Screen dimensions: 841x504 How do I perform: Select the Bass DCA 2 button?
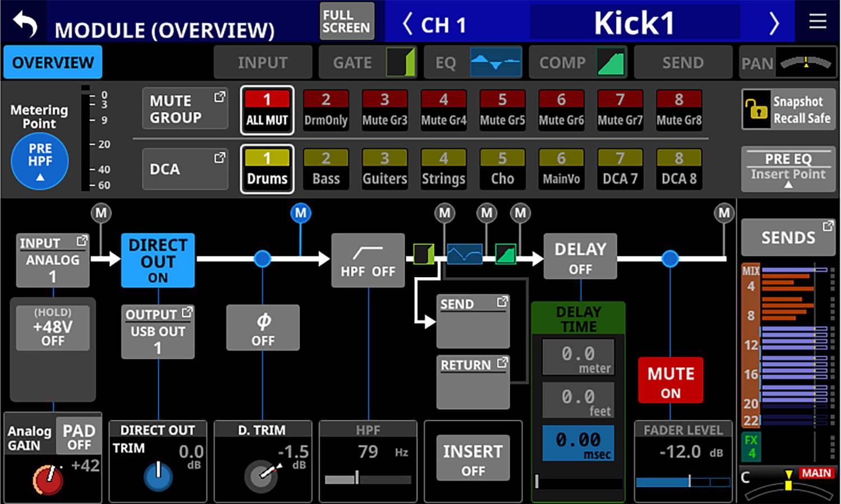tap(326, 169)
